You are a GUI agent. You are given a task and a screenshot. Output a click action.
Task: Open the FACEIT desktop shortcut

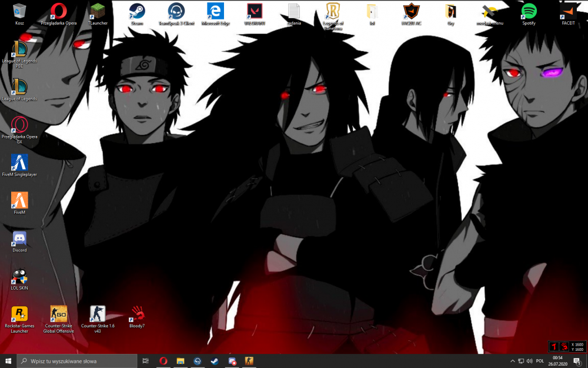click(x=568, y=14)
